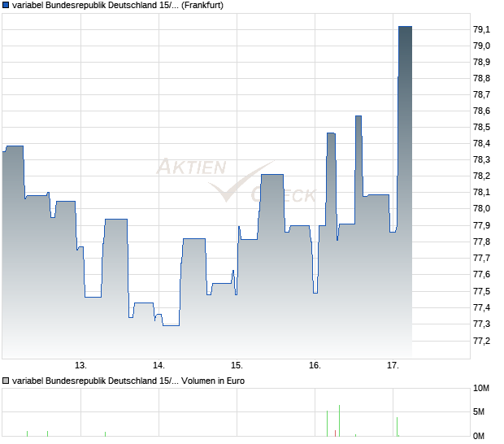The height and width of the screenshot is (444, 504).
Task: Select the '16.' date marker on x-axis
Action: [x=315, y=365]
